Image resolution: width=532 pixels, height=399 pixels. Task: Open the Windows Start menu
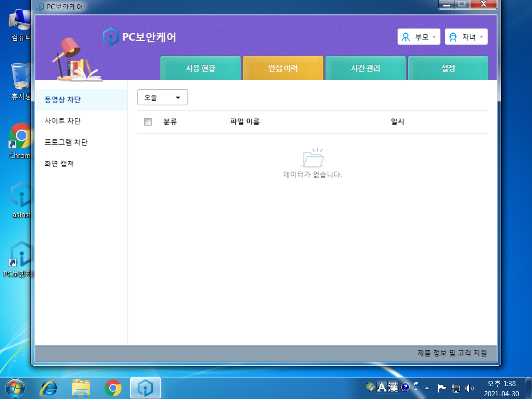pyautogui.click(x=15, y=388)
